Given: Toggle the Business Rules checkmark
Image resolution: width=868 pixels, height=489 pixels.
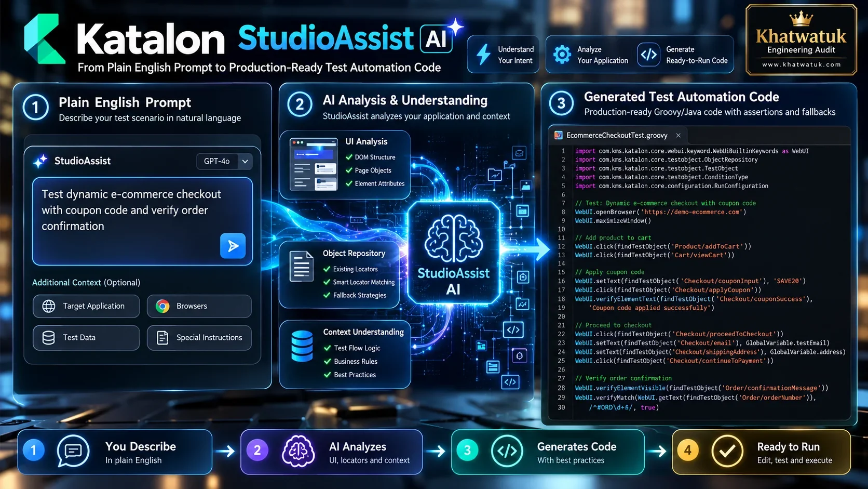Looking at the screenshot, I should 328,361.
